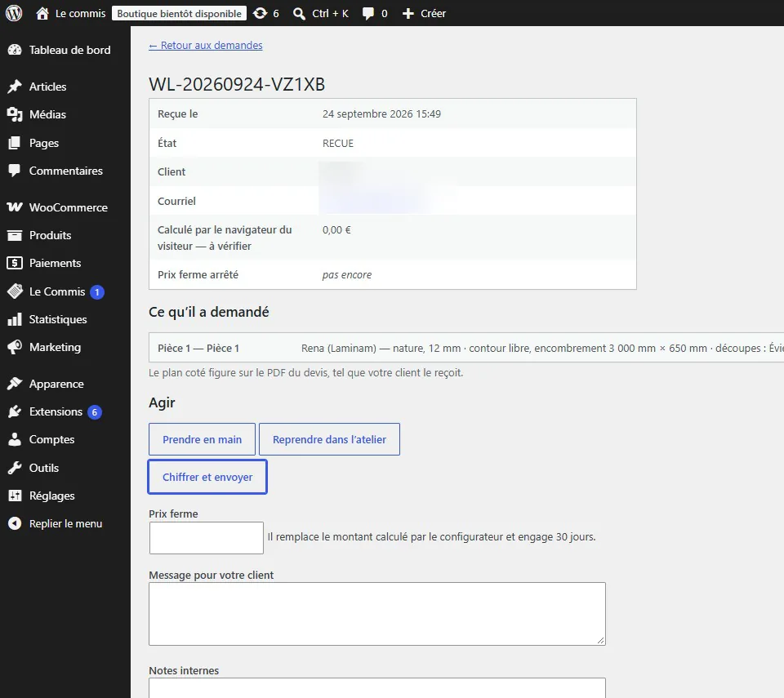Viewport: 784px width, 698px height.
Task: Click the date 24 septembre 2026 15:49
Action: [381, 114]
